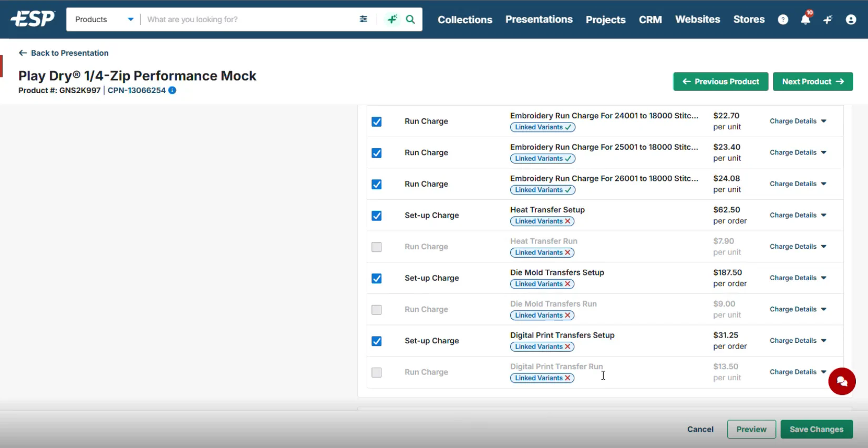The width and height of the screenshot is (868, 448).
Task: Click Linked Variants badge under Die Mold Transfers Run
Action: point(542,315)
